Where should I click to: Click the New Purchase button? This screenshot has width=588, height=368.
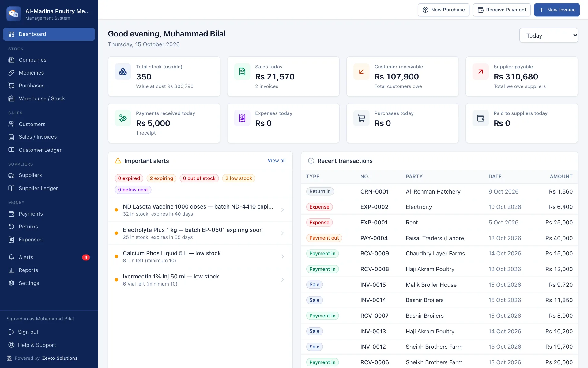point(443,10)
